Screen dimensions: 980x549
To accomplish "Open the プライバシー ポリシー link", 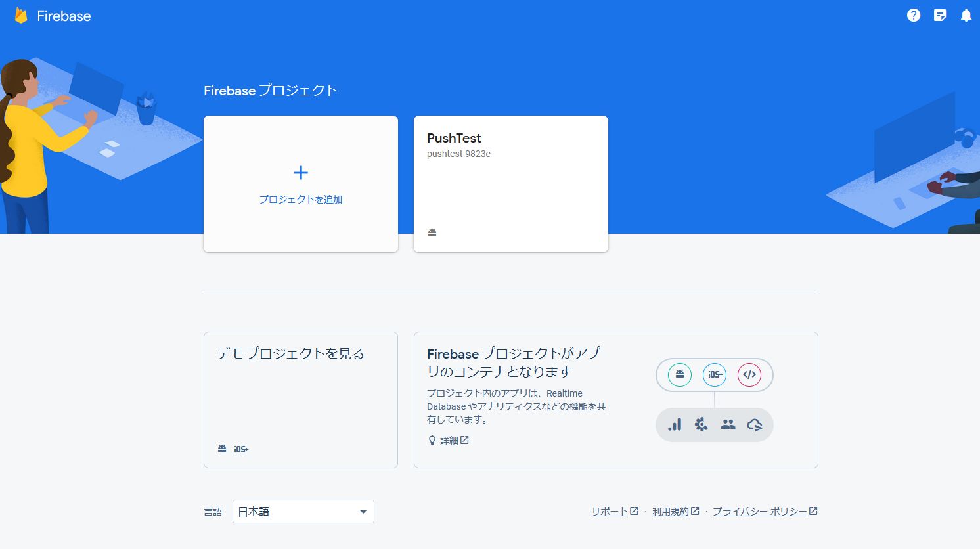I will [x=760, y=512].
